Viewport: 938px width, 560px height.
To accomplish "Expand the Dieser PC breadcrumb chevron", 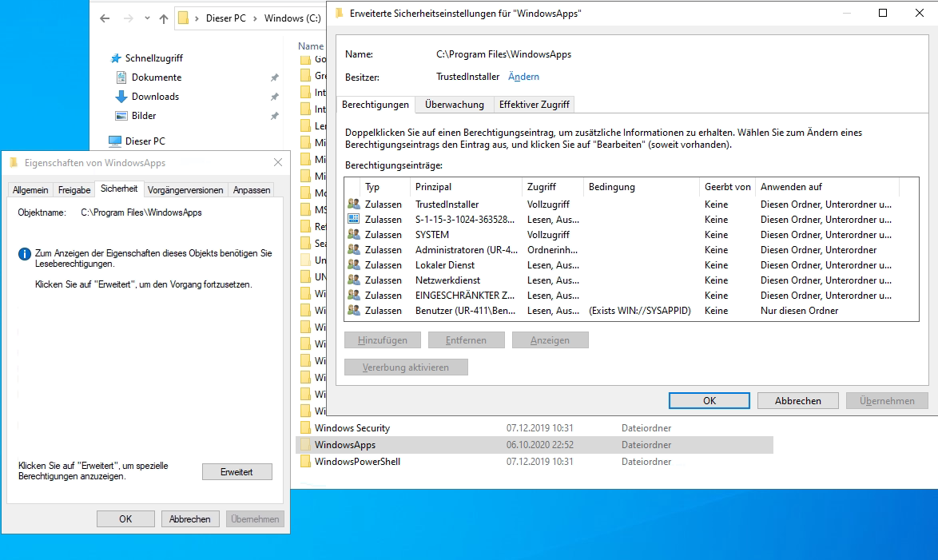I will click(x=255, y=18).
